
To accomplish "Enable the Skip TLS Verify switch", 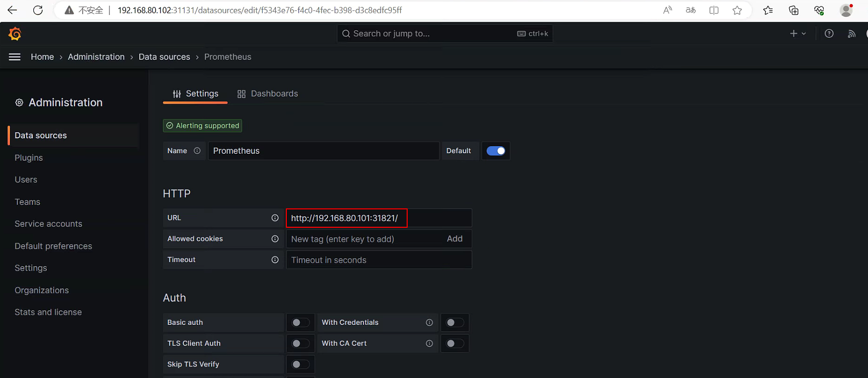I will click(300, 364).
